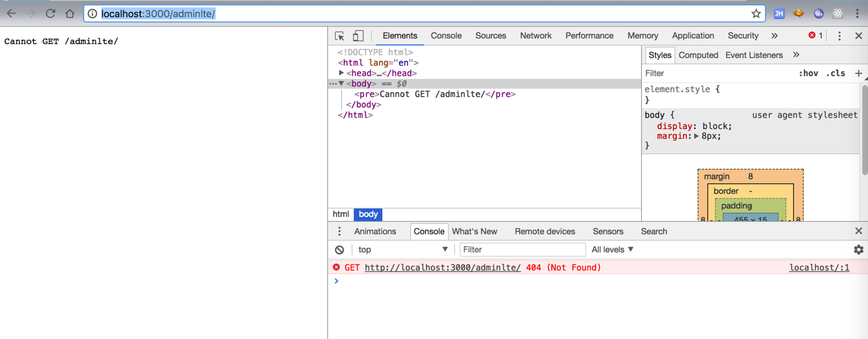Image resolution: width=868 pixels, height=339 pixels.
Task: Open the orange flame browser extension icon
Action: [799, 13]
